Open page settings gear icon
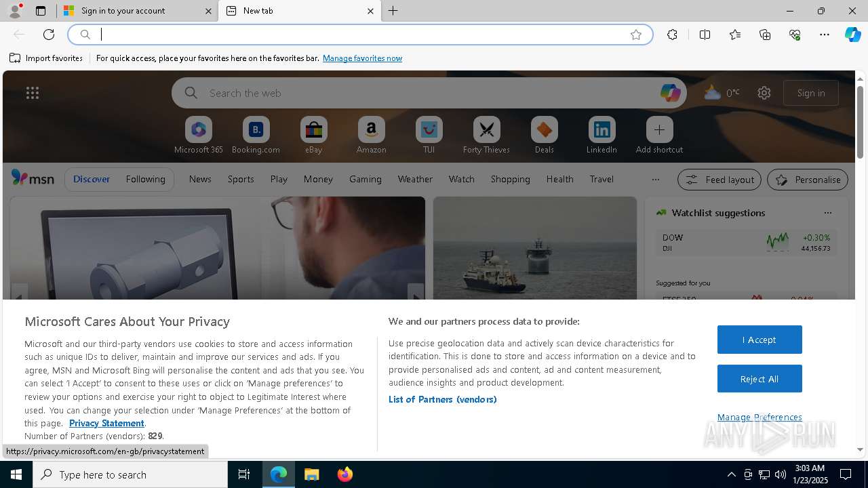The height and width of the screenshot is (488, 868). click(764, 93)
